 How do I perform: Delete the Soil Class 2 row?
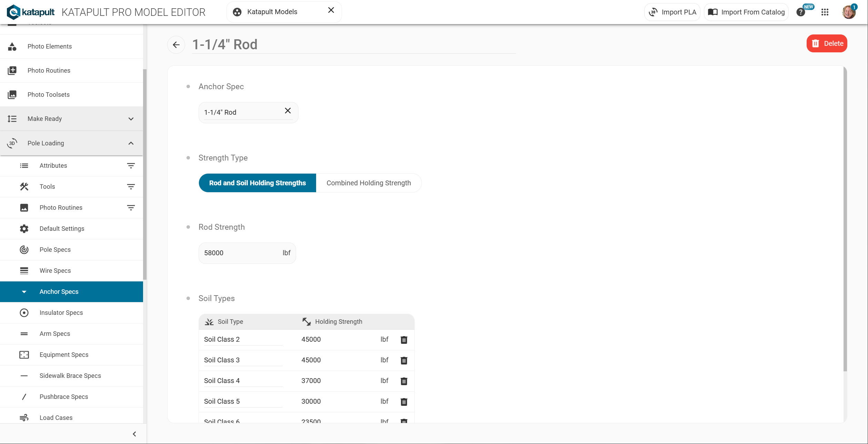(404, 340)
